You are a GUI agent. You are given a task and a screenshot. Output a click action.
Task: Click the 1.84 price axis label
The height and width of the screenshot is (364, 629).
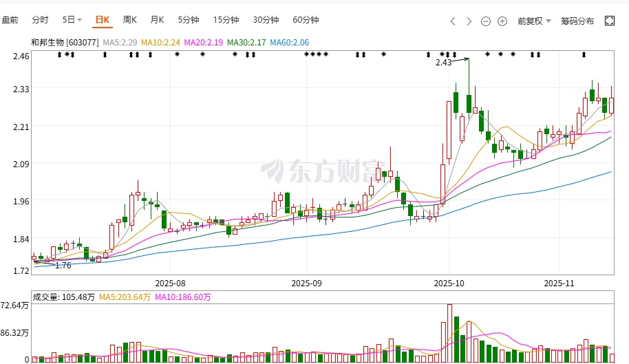click(21, 239)
